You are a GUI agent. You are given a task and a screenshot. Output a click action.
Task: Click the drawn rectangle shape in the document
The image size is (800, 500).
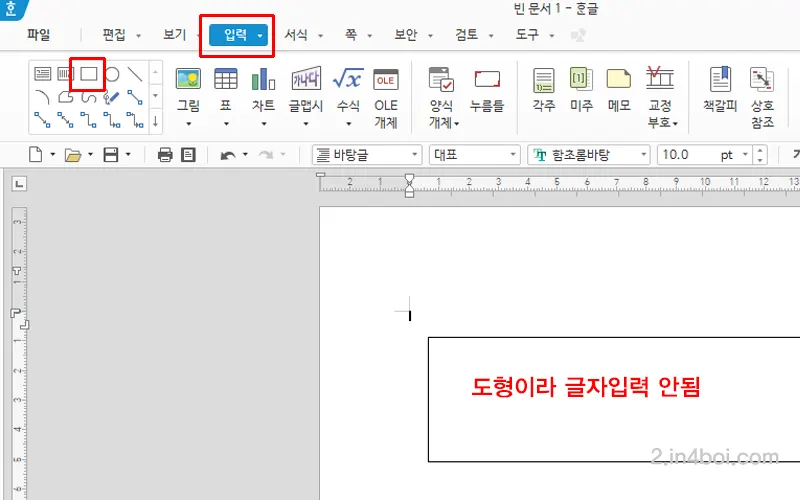(x=614, y=399)
